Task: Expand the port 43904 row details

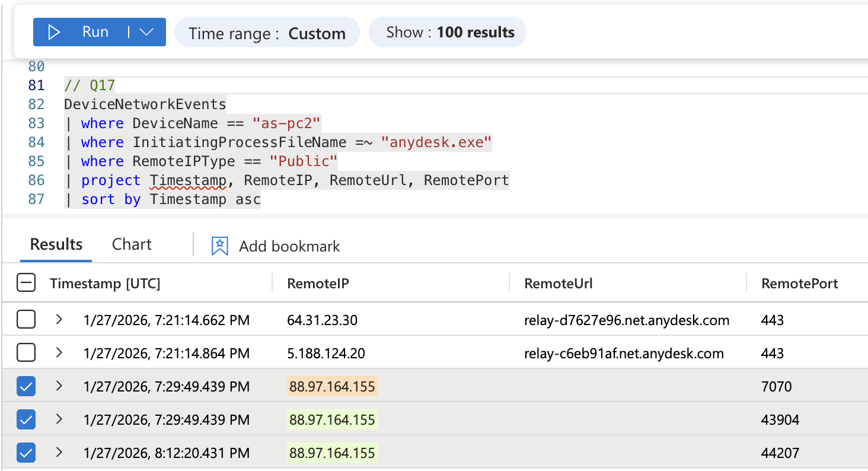Action: (59, 420)
